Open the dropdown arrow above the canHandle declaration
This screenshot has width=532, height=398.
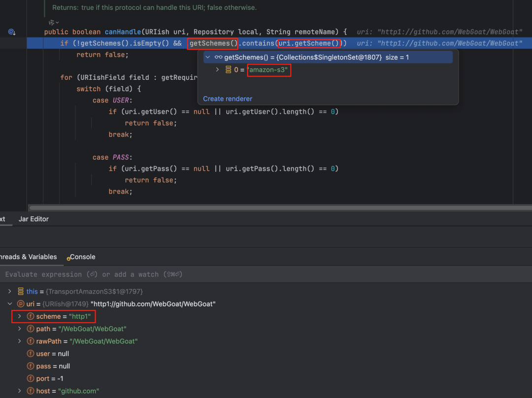click(57, 22)
